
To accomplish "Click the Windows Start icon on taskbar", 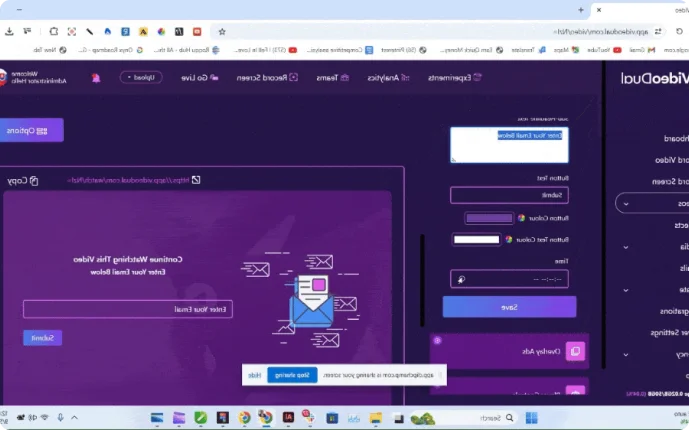I will coord(531,417).
